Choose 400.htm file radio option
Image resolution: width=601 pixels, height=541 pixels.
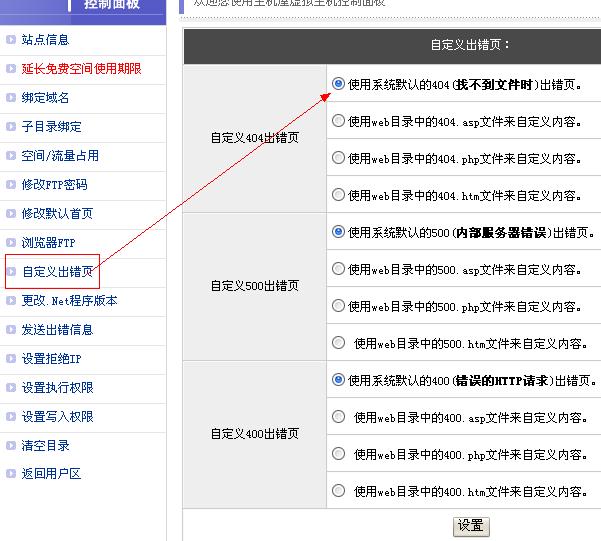click(x=338, y=490)
